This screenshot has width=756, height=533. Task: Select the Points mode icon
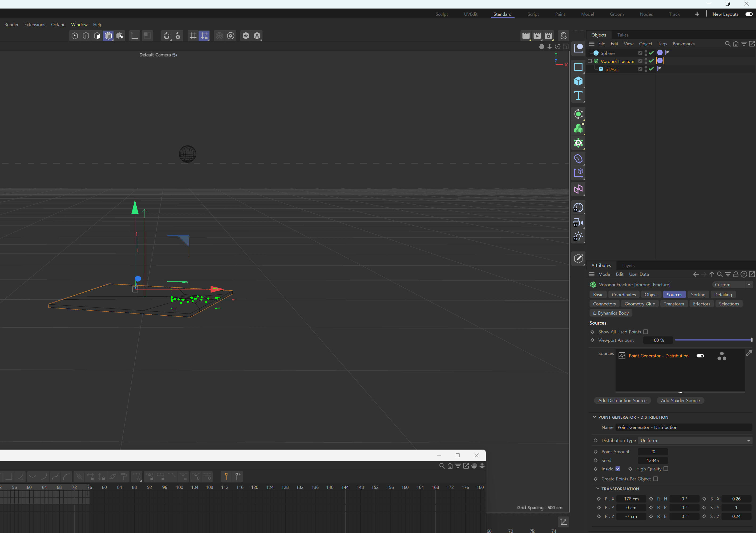(75, 36)
